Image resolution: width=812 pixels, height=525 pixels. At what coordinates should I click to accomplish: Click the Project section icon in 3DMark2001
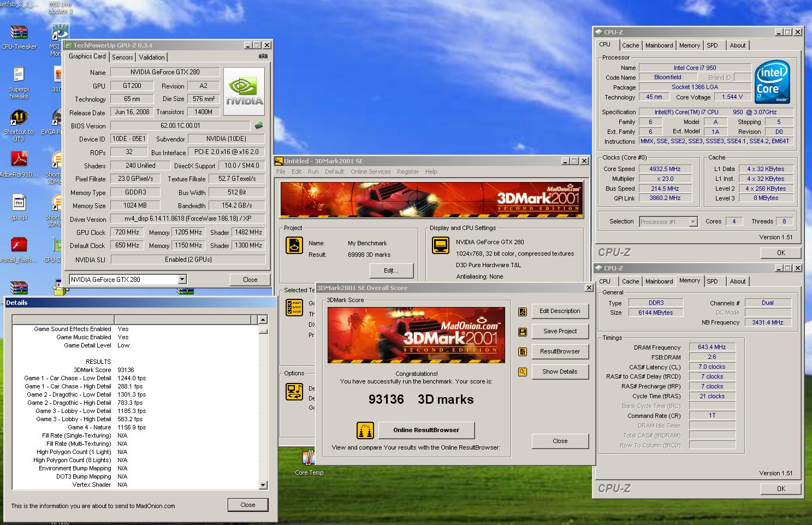coord(294,245)
